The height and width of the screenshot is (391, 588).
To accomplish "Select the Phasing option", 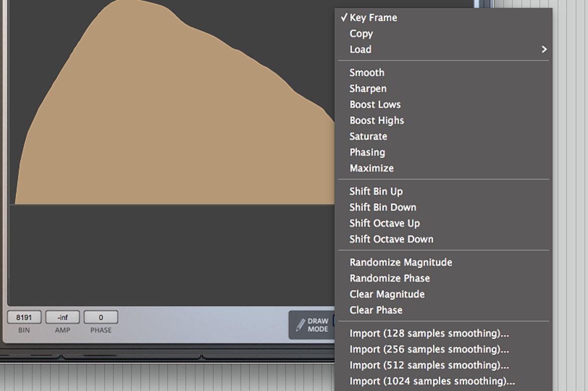I will (x=443, y=152).
